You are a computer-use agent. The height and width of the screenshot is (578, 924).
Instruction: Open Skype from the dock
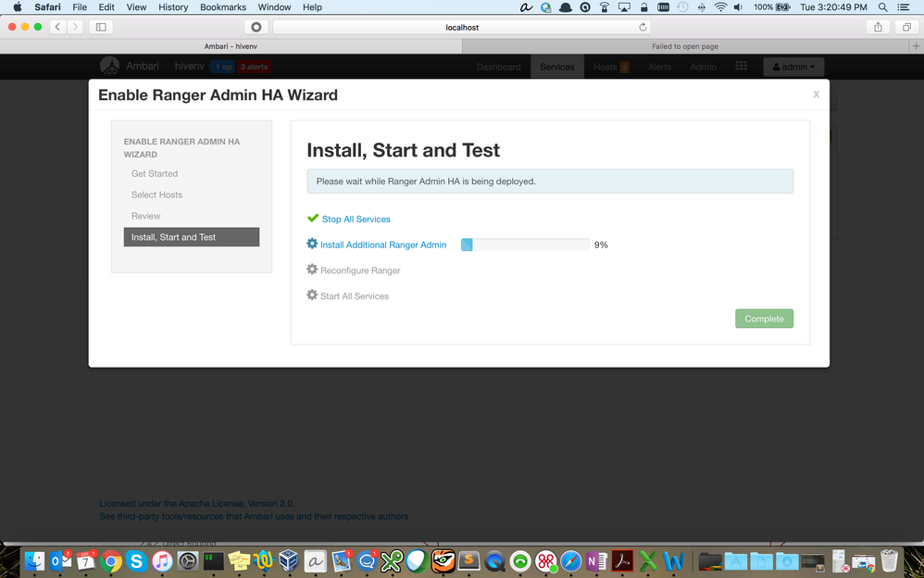click(x=136, y=560)
